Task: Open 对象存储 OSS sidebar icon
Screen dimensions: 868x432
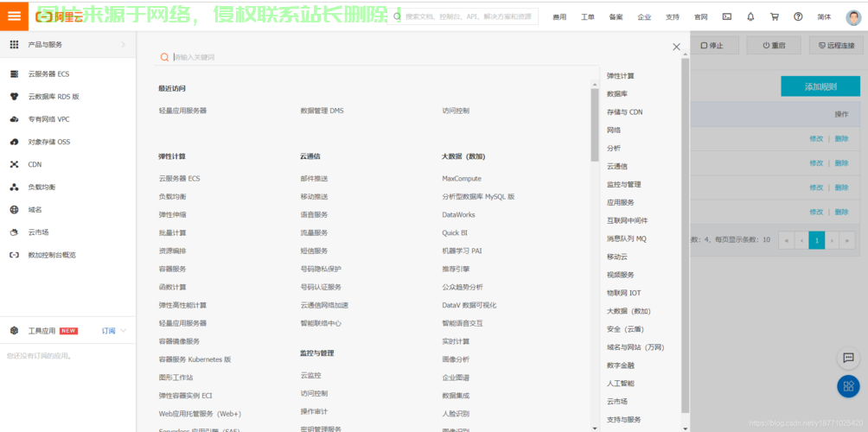Action: click(15, 142)
